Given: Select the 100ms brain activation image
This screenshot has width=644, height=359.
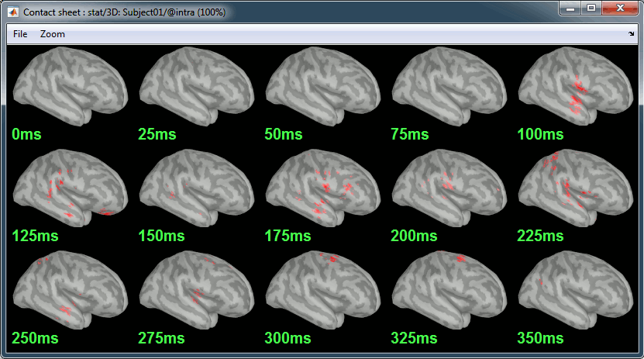Looking at the screenshot, I should pyautogui.click(x=577, y=87).
